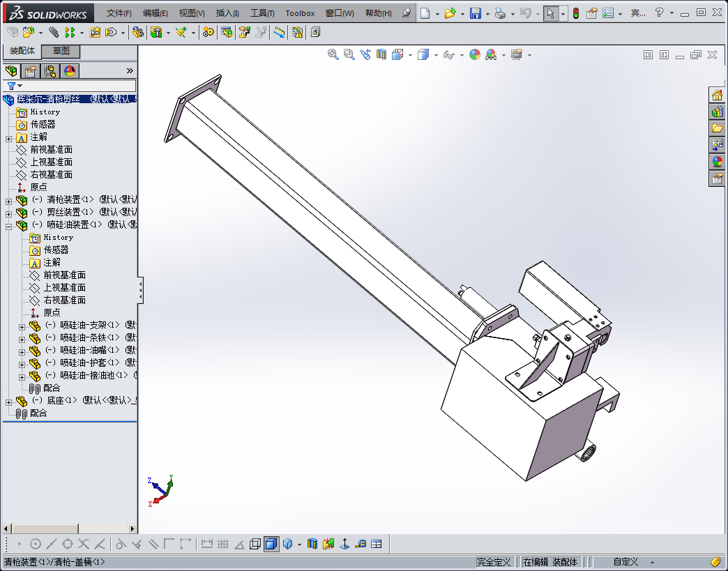Click the Zoom to Area icon
Image resolution: width=728 pixels, height=571 pixels.
(349, 55)
